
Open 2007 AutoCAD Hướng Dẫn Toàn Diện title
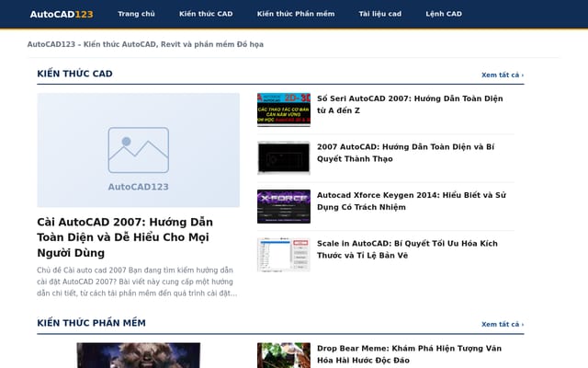[406, 153]
